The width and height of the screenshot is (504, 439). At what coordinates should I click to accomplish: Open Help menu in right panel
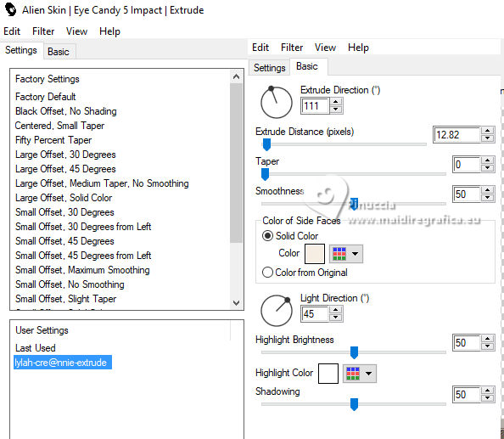tap(358, 48)
